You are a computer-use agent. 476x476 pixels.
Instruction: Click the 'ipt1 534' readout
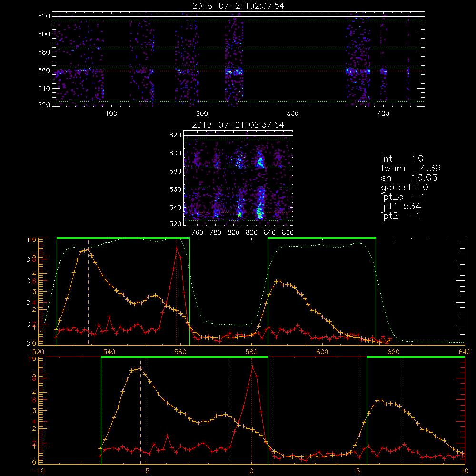click(x=401, y=207)
